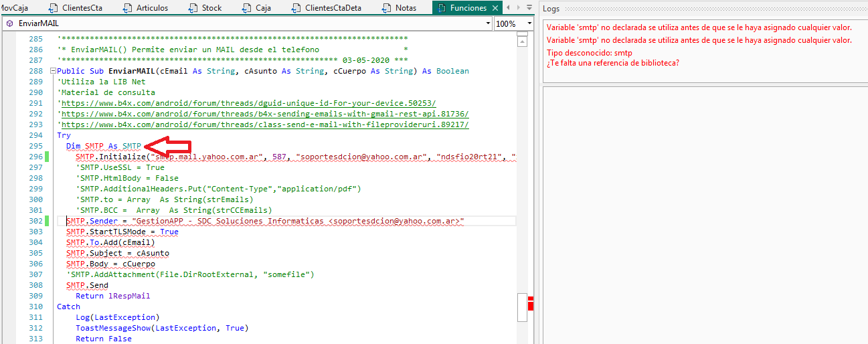Open the ClientesCtaDeta tab

point(333,8)
